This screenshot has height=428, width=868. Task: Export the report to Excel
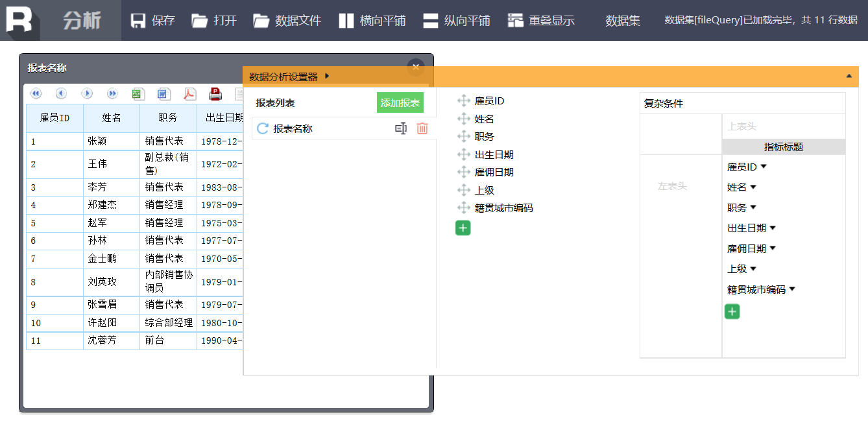(x=138, y=94)
